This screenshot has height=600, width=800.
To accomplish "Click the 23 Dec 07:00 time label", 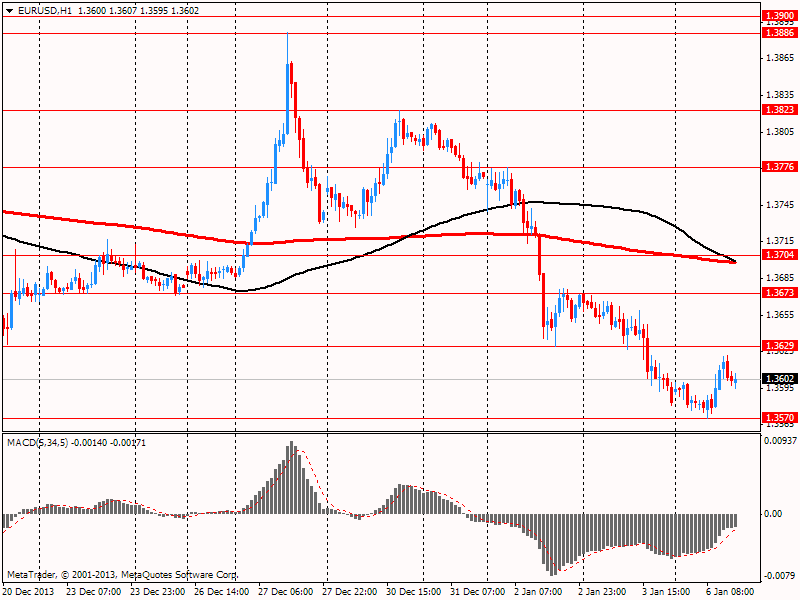I will tap(94, 592).
